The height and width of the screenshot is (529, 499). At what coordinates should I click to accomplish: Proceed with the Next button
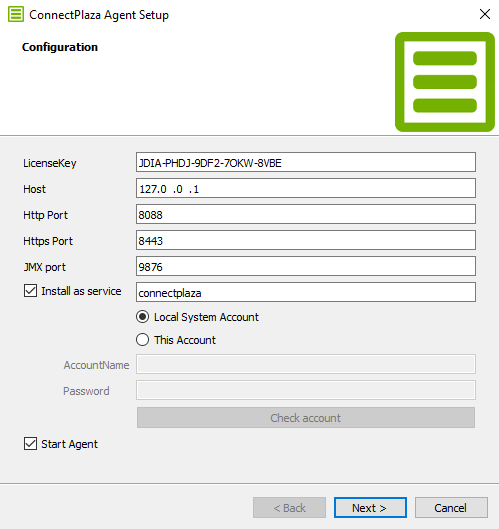370,507
